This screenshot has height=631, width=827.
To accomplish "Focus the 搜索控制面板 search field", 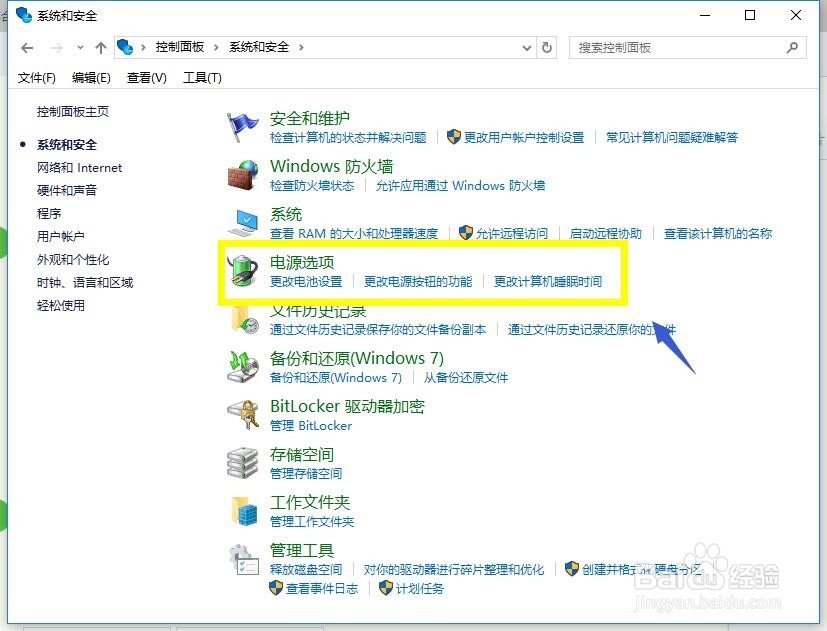I will coord(688,47).
